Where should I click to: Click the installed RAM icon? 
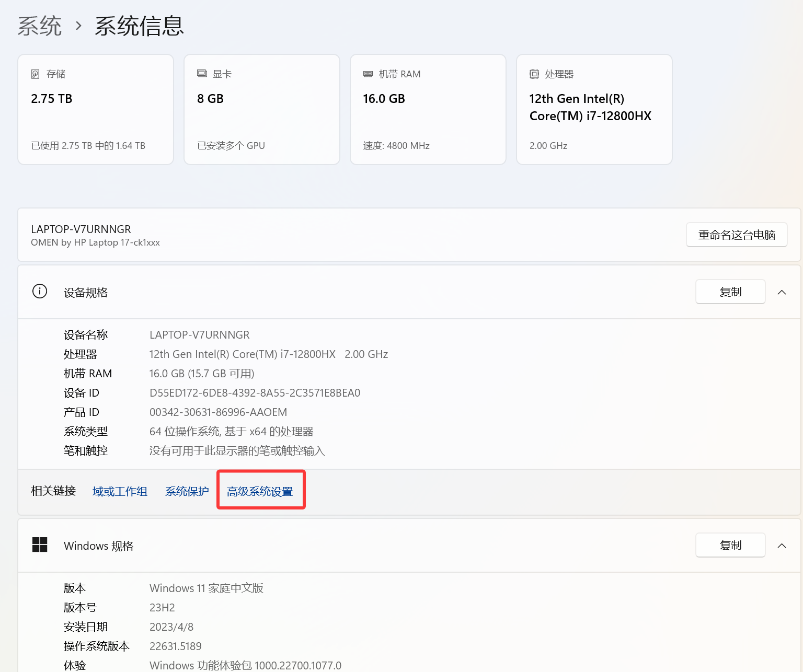pos(368,74)
